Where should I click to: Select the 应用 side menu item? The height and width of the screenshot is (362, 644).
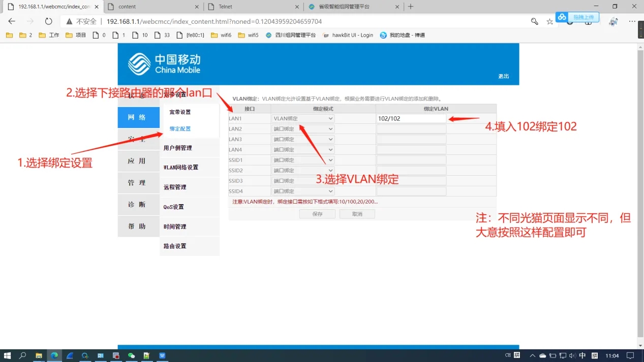(139, 161)
